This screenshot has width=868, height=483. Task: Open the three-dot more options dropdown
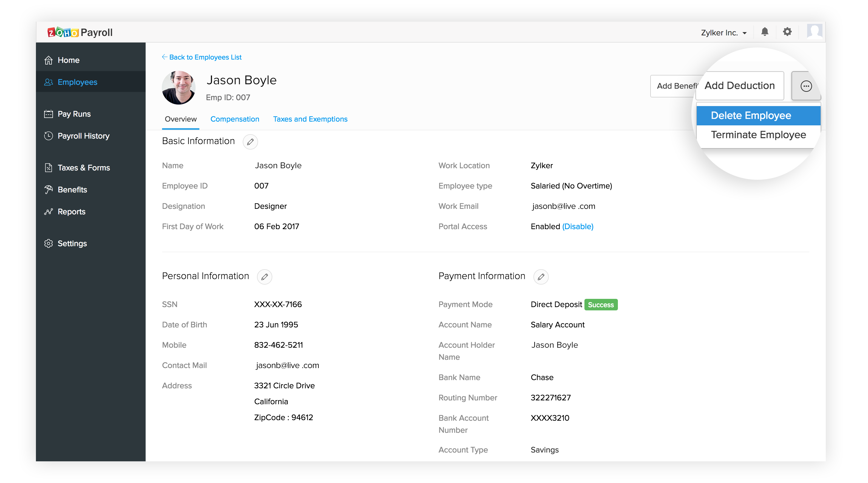tap(806, 85)
